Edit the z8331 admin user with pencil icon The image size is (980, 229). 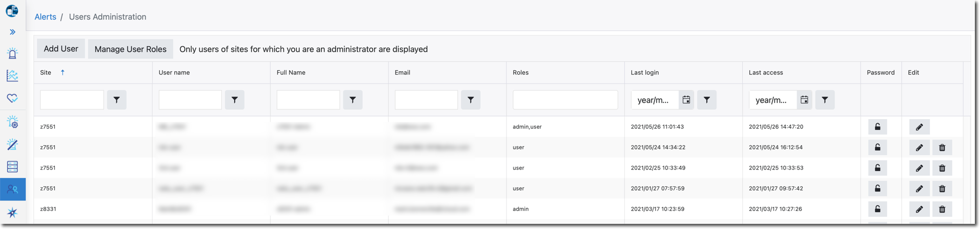click(x=919, y=209)
